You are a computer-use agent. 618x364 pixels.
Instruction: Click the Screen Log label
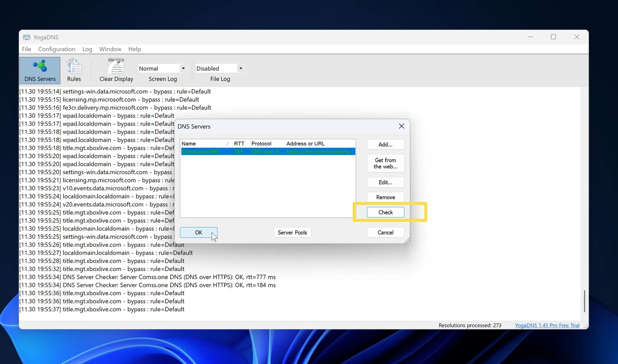(x=163, y=79)
